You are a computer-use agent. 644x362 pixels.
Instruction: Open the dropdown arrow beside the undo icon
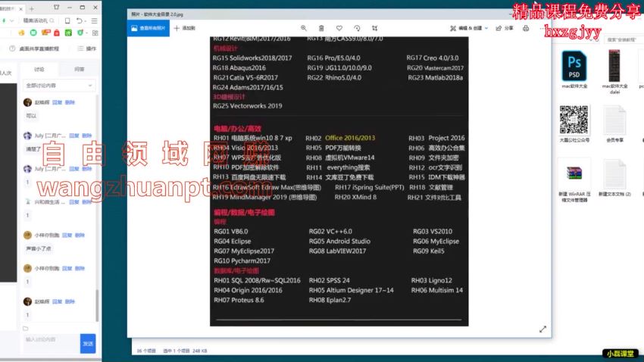click(x=85, y=21)
